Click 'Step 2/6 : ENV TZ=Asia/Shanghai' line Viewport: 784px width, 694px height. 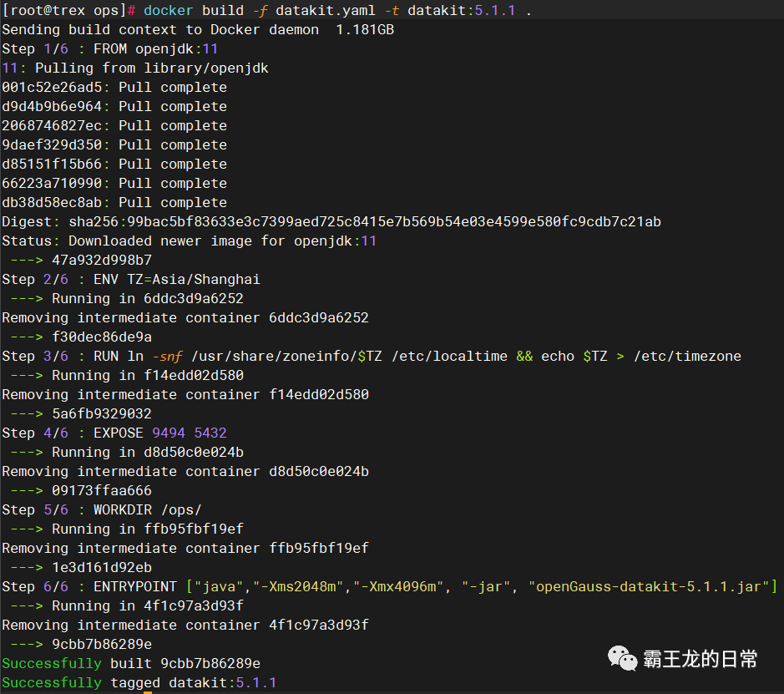131,280
